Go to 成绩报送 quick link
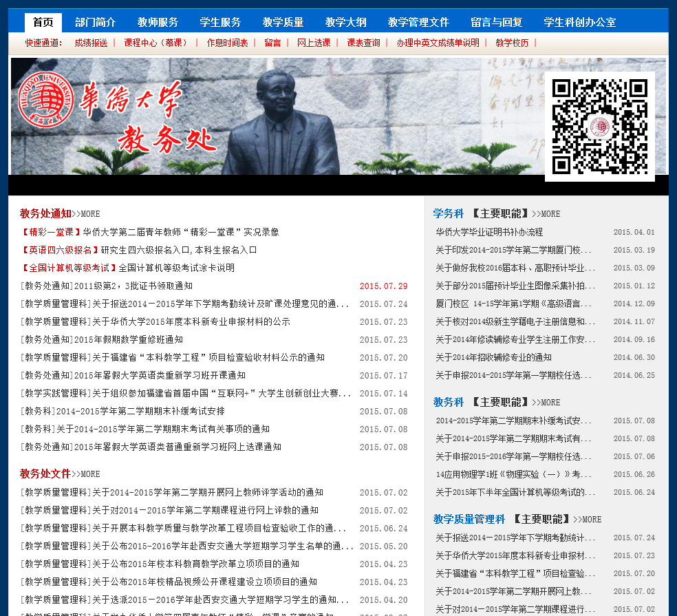The width and height of the screenshot is (677, 616). coord(91,43)
